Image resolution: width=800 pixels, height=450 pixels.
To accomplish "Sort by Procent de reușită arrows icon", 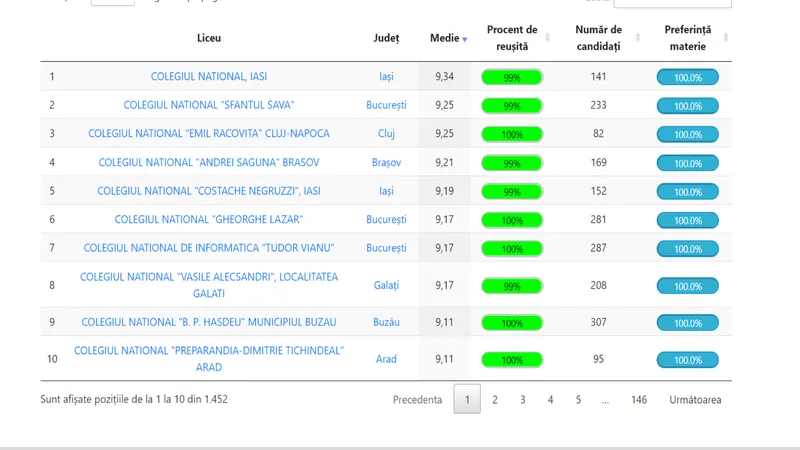I will coord(548,38).
